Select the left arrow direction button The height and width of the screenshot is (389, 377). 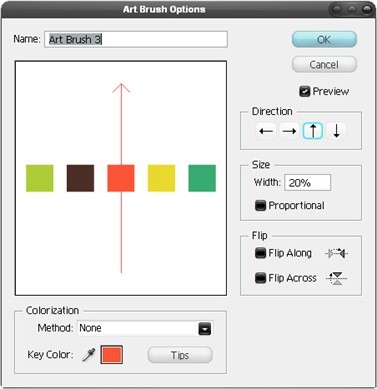pyautogui.click(x=266, y=131)
